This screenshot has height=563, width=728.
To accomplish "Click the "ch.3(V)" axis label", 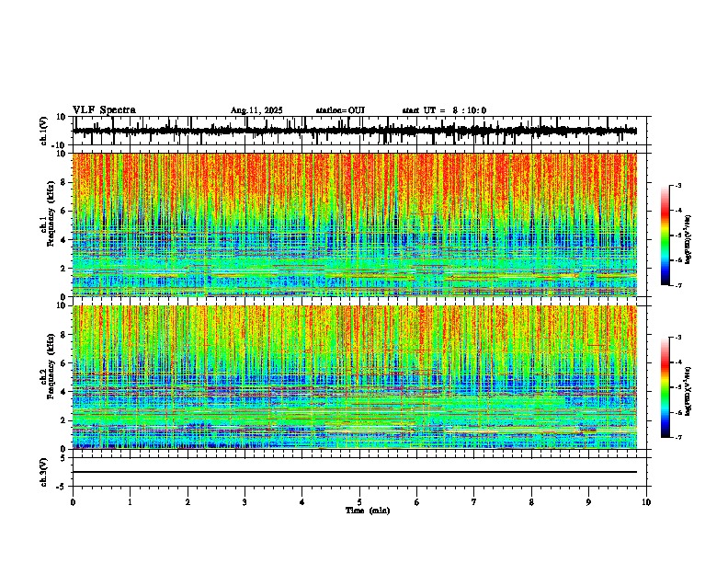I will (44, 473).
